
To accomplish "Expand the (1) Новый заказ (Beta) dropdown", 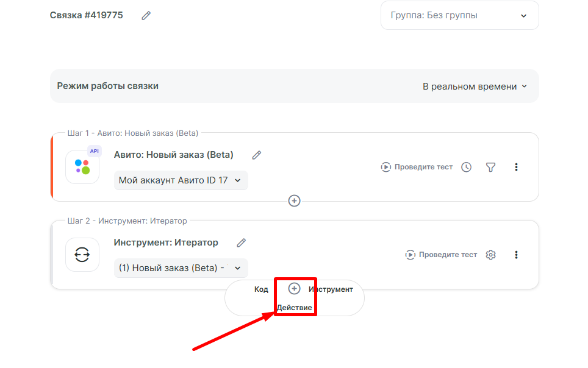I will [x=181, y=268].
